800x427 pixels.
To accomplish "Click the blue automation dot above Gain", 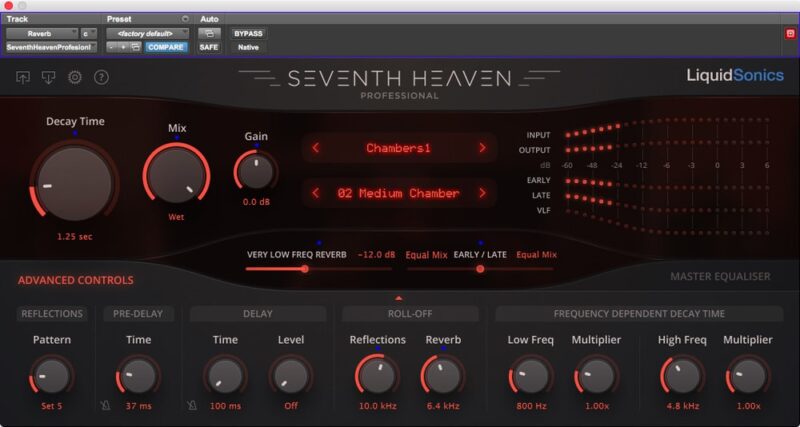I will coord(256,146).
